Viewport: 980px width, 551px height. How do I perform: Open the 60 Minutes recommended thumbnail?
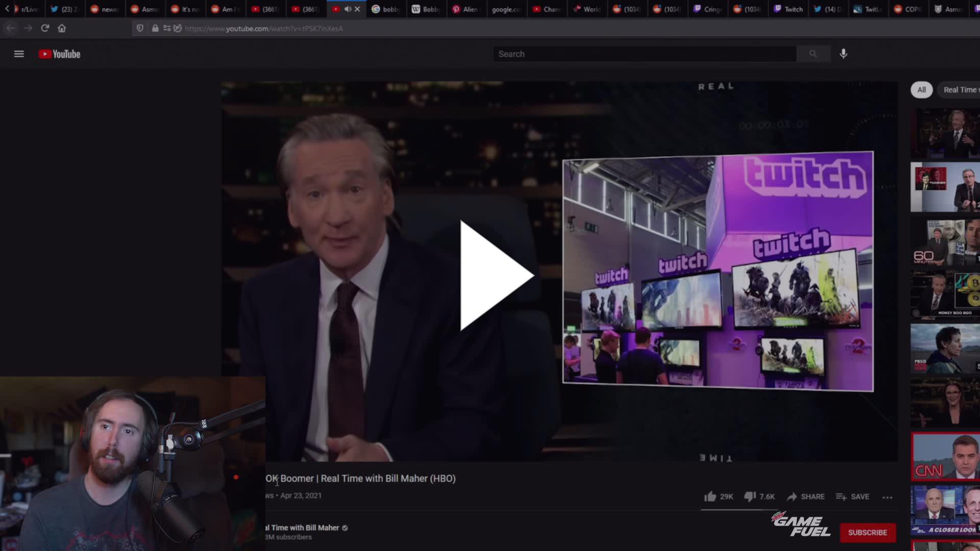(x=945, y=242)
